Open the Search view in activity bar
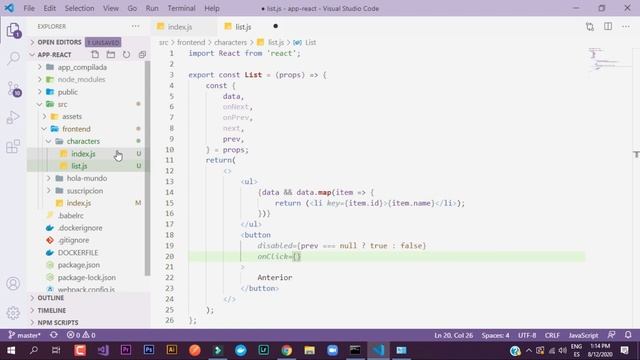 pos(13,58)
